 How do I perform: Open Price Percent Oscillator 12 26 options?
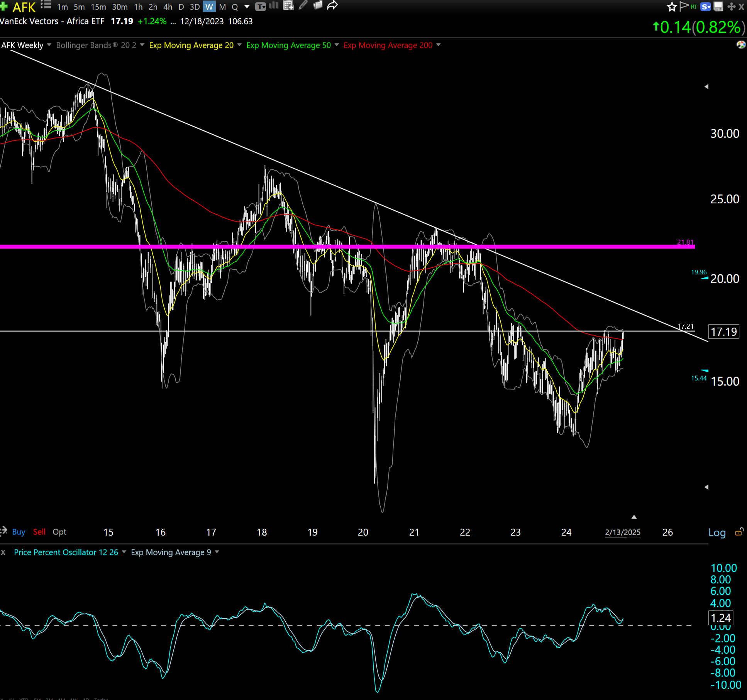[124, 552]
